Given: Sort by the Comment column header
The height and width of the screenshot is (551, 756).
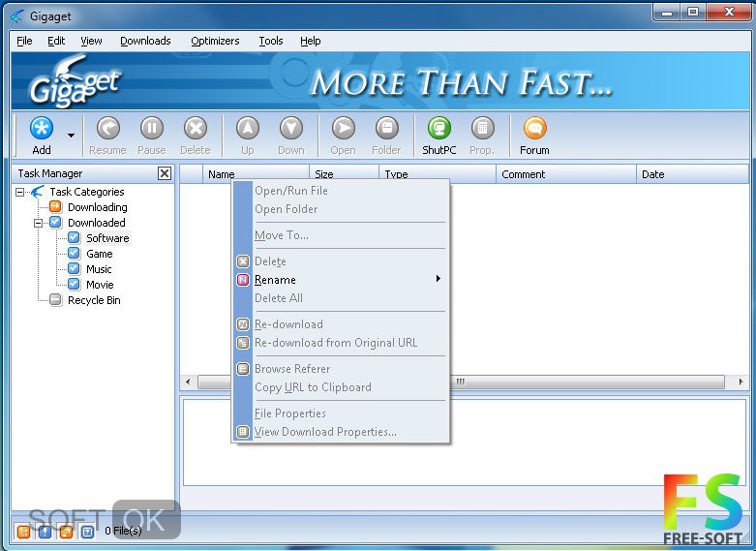Looking at the screenshot, I should [x=566, y=174].
